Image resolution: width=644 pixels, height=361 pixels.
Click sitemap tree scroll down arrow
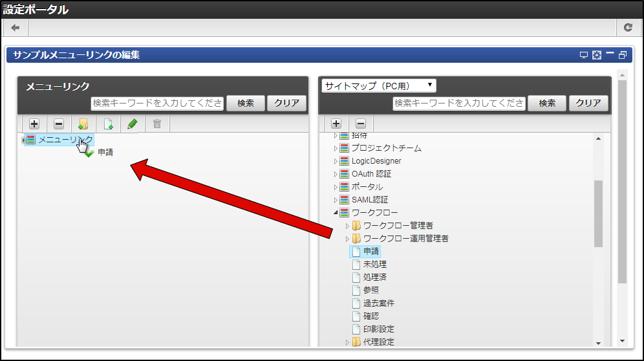pos(598,344)
